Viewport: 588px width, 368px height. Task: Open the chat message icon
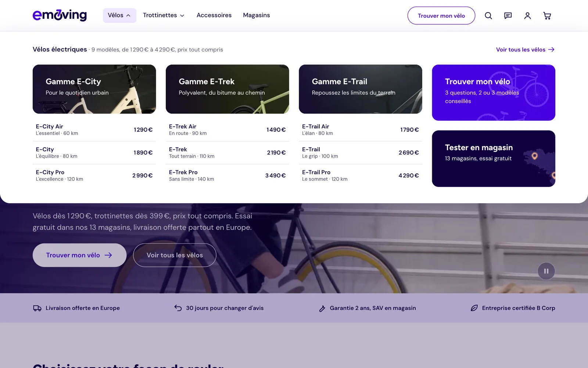click(x=508, y=15)
